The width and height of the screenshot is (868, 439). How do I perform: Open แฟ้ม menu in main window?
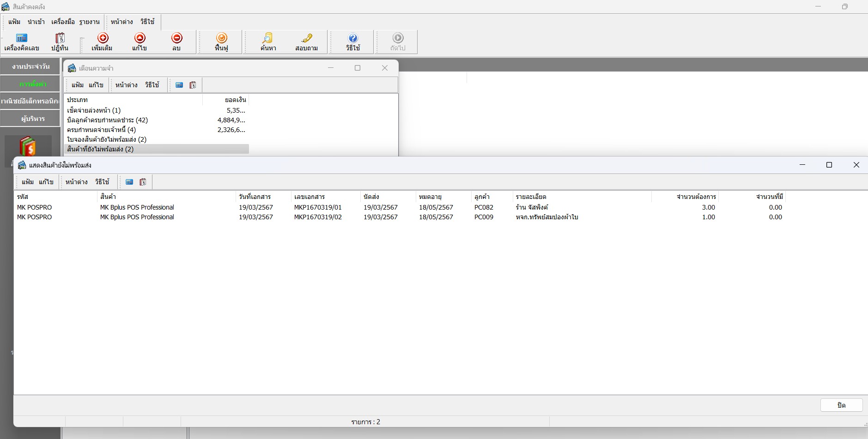click(x=14, y=22)
